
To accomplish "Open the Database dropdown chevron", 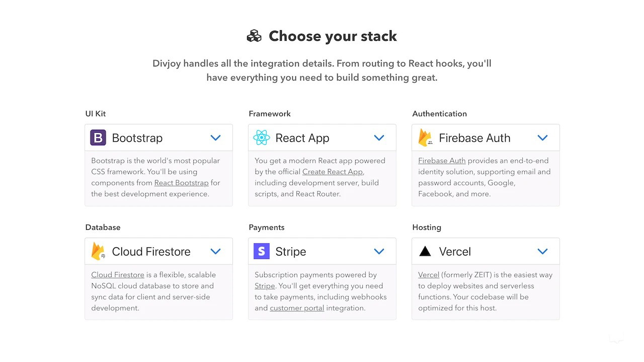I will tap(216, 251).
